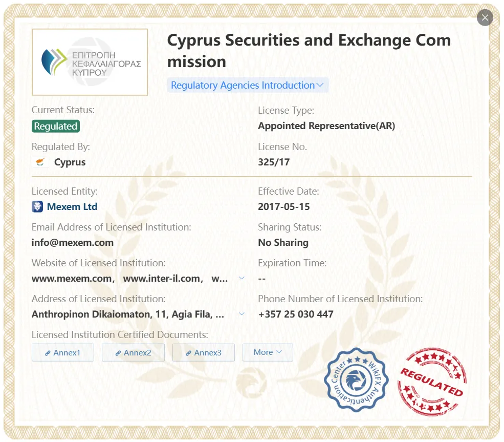The width and height of the screenshot is (504, 442).
Task: Click the Mexem Ltd broker icon
Action: (x=37, y=206)
